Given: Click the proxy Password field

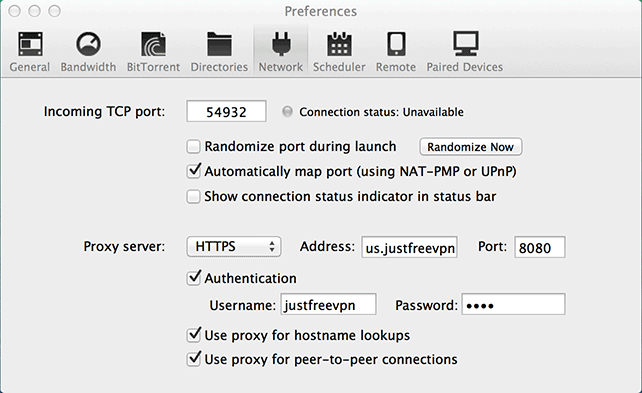Looking at the screenshot, I should click(x=513, y=304).
